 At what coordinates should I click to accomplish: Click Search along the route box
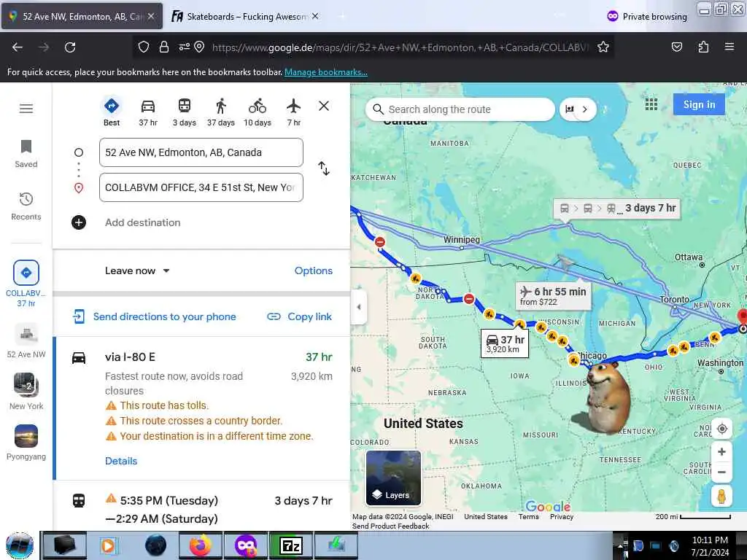[460, 109]
